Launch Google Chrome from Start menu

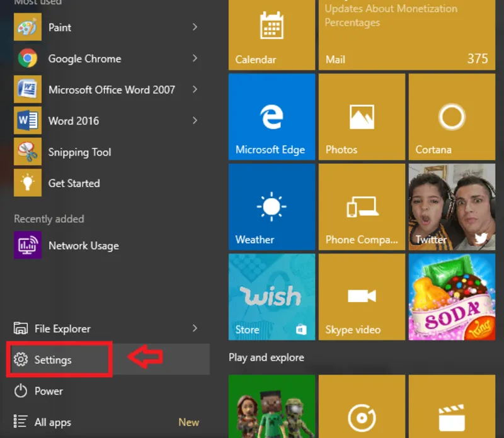point(84,59)
